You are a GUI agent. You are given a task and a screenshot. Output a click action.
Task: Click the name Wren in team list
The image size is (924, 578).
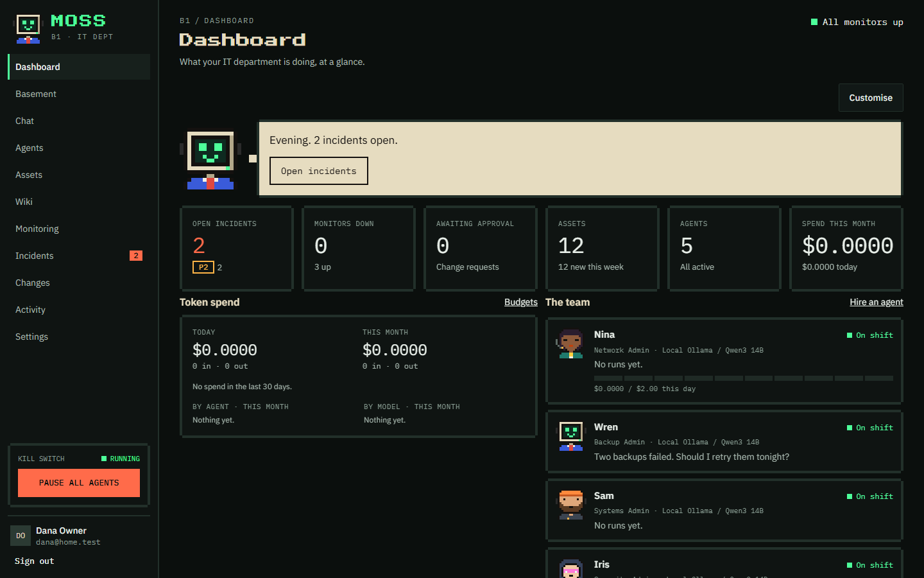point(606,427)
